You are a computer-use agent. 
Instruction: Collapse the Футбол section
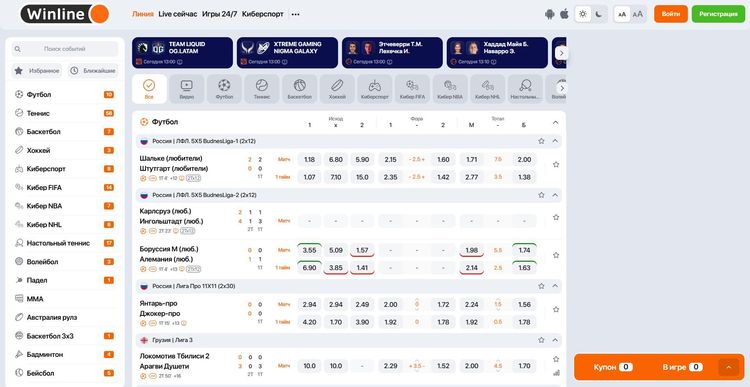tap(555, 122)
